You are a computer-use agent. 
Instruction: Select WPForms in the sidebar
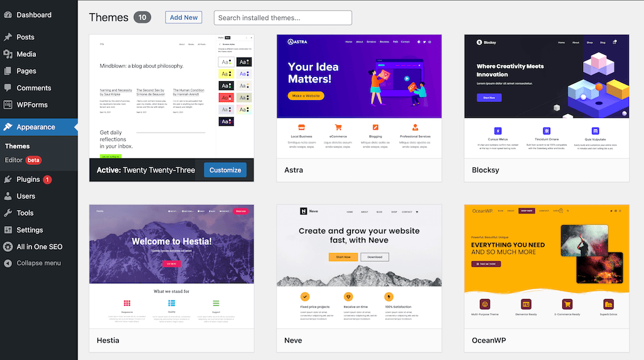point(32,105)
